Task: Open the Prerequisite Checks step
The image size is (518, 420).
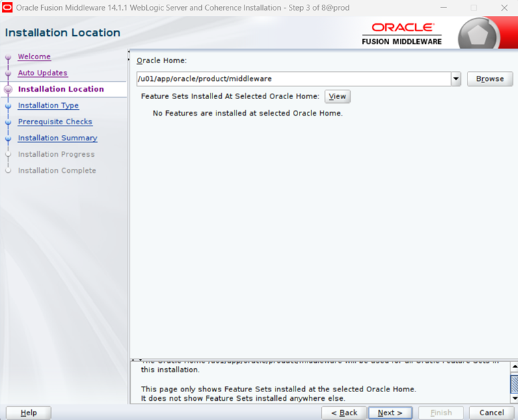Action: (x=55, y=122)
